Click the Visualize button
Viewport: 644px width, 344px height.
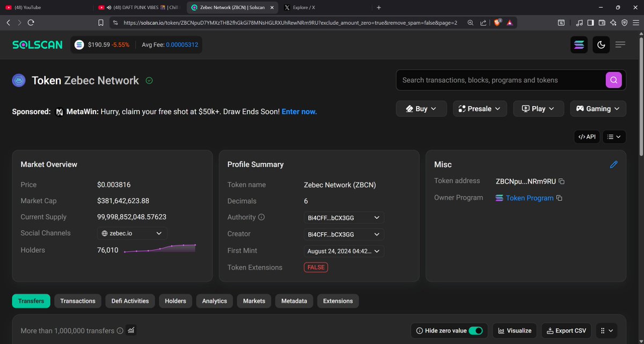pyautogui.click(x=515, y=331)
